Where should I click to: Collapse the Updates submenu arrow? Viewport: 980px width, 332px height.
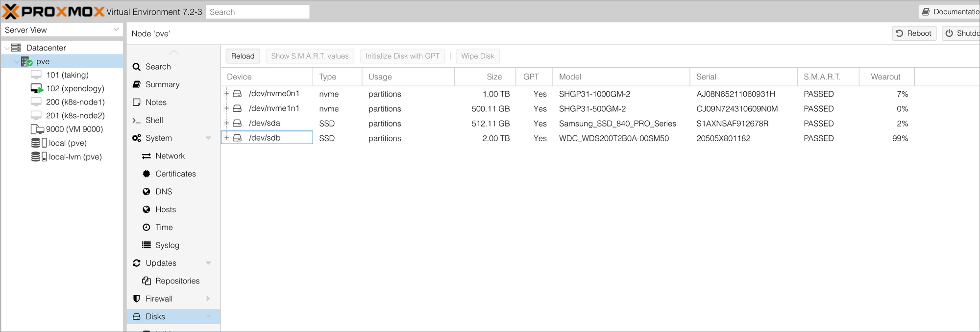pos(208,263)
